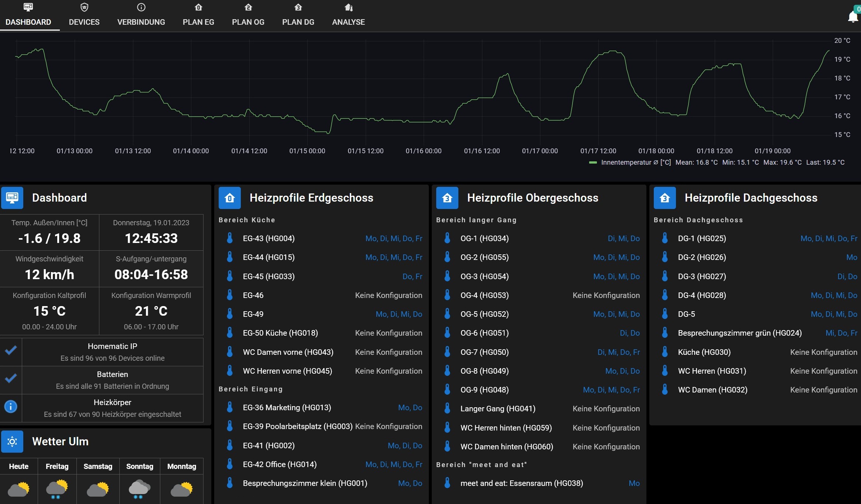Click the Bereich Eingang section heading
This screenshot has height=504, width=861.
(x=251, y=389)
